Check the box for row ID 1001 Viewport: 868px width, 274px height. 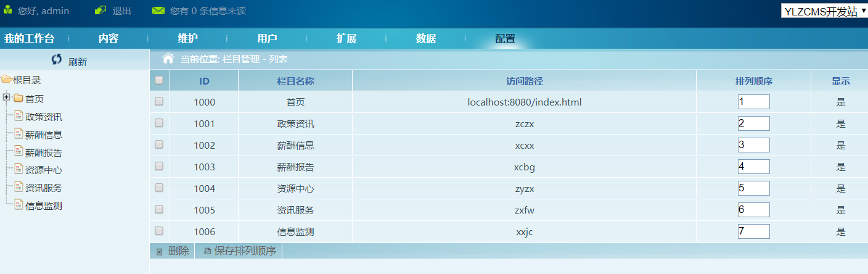[x=159, y=123]
